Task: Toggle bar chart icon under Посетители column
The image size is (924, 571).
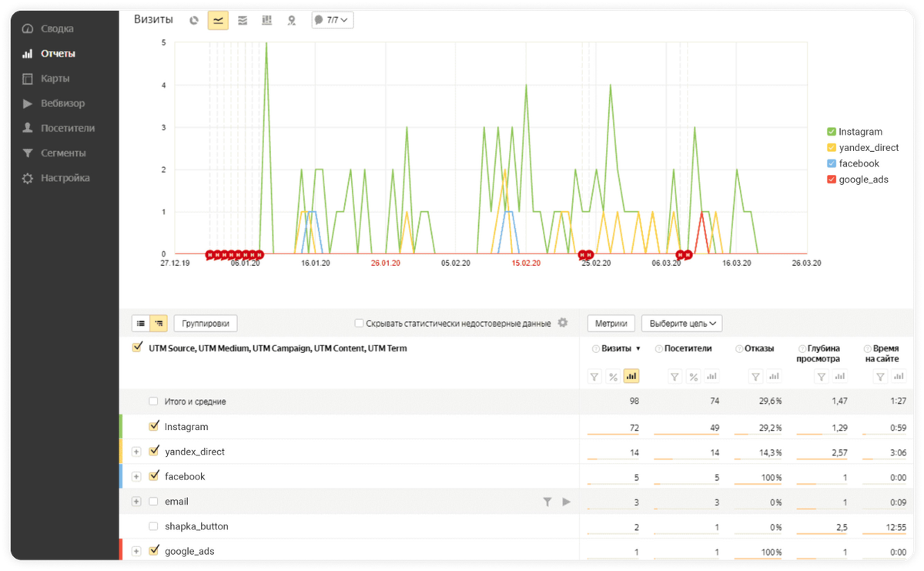Action: (x=711, y=377)
